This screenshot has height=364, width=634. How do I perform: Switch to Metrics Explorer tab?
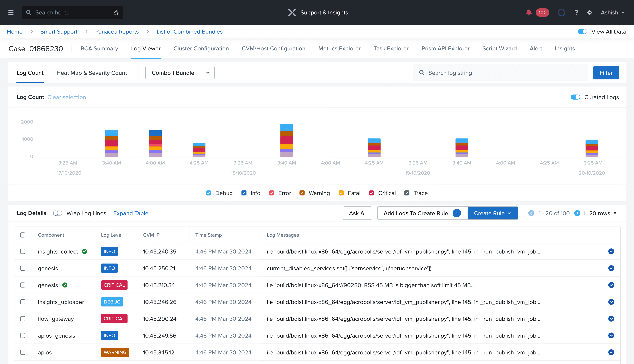(x=339, y=49)
